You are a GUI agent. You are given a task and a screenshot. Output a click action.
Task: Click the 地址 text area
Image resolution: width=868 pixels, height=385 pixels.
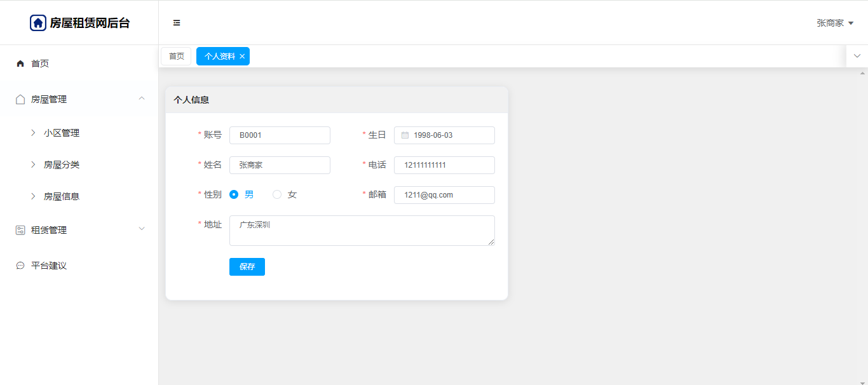[362, 231]
